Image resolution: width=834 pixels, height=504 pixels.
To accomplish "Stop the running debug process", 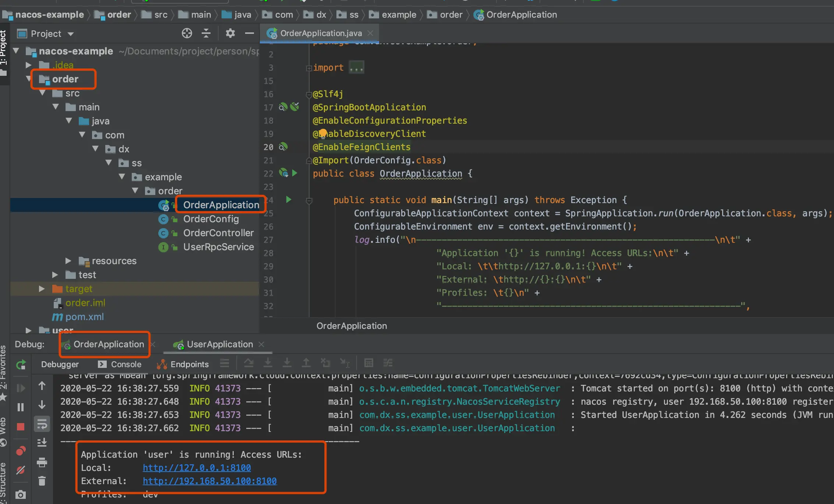I will click(x=21, y=426).
